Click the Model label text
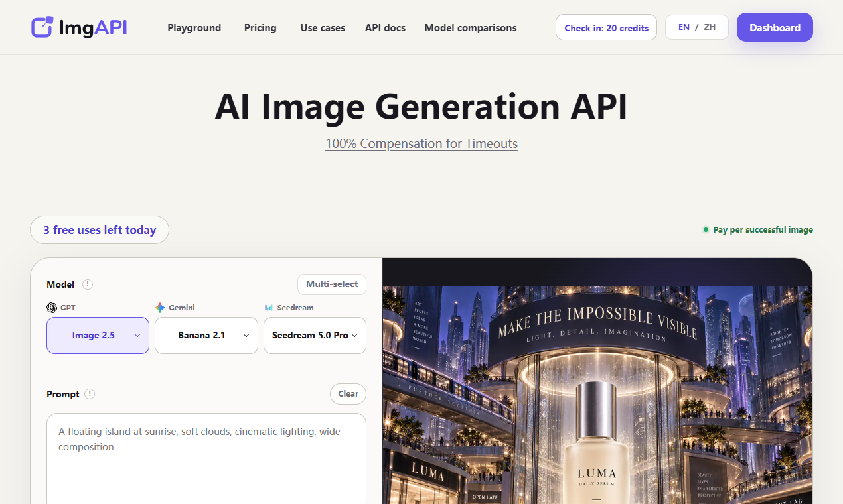The image size is (843, 504). click(x=60, y=284)
